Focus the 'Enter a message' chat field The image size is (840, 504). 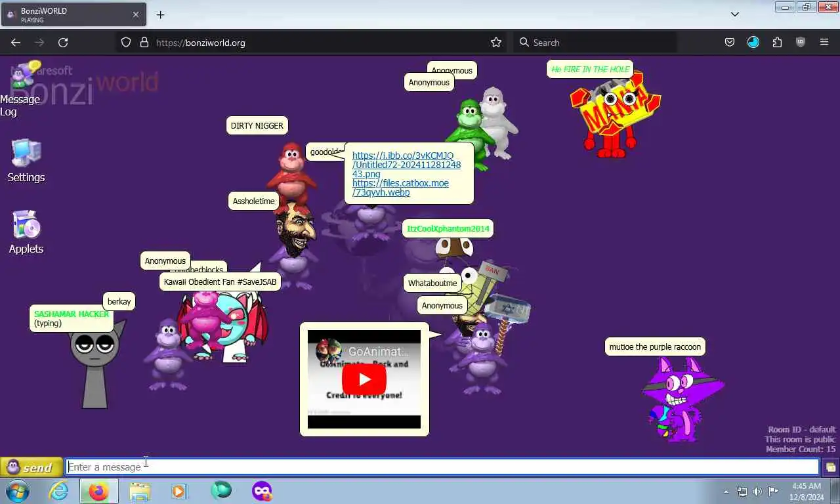[x=443, y=467]
